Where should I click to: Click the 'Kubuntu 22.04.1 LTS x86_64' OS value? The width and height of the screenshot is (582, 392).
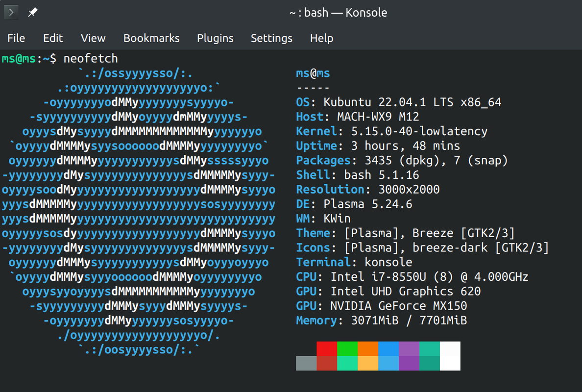[x=412, y=102]
